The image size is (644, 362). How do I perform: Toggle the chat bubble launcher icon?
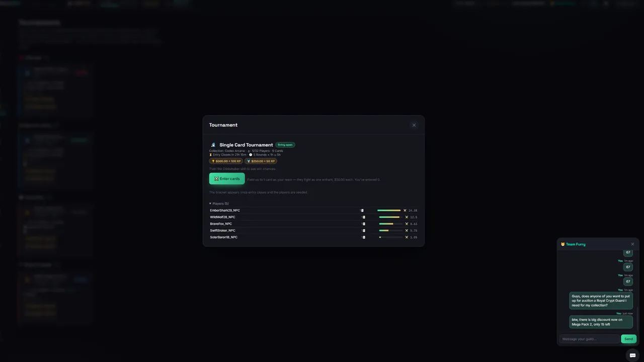(x=632, y=355)
